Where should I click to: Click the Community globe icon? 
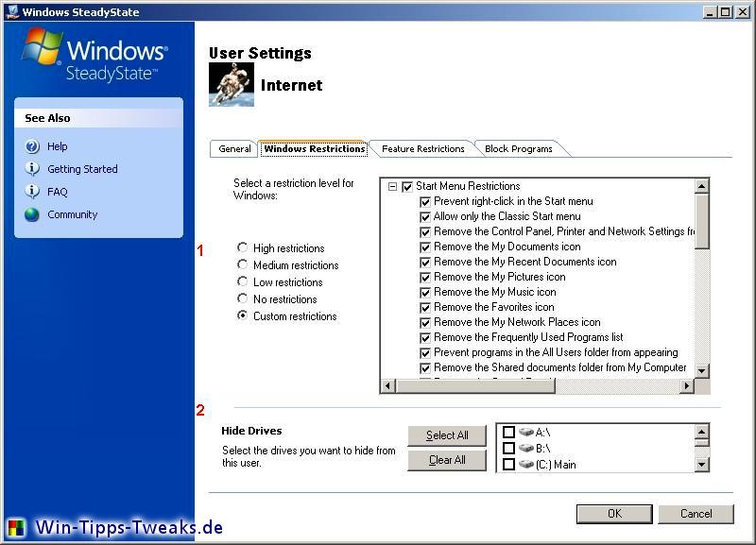pos(32,214)
